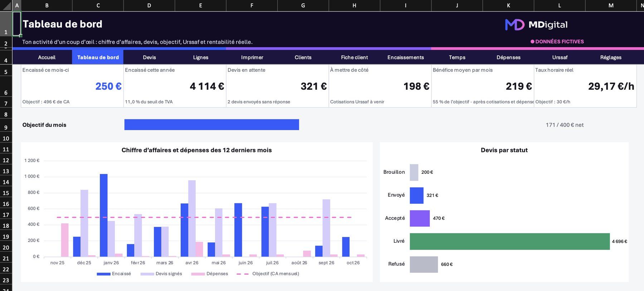This screenshot has height=291, width=644.
Task: Click the Tableau de bord title
Action: coord(63,24)
